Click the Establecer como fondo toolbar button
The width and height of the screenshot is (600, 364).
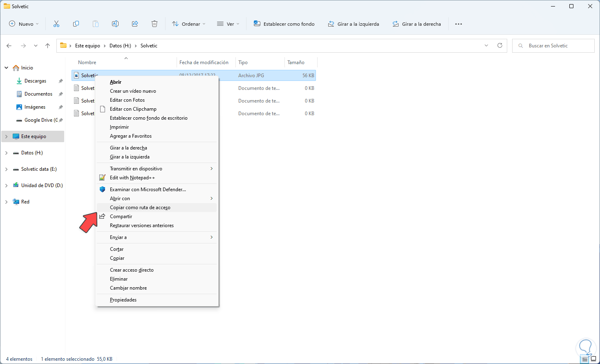click(x=284, y=24)
